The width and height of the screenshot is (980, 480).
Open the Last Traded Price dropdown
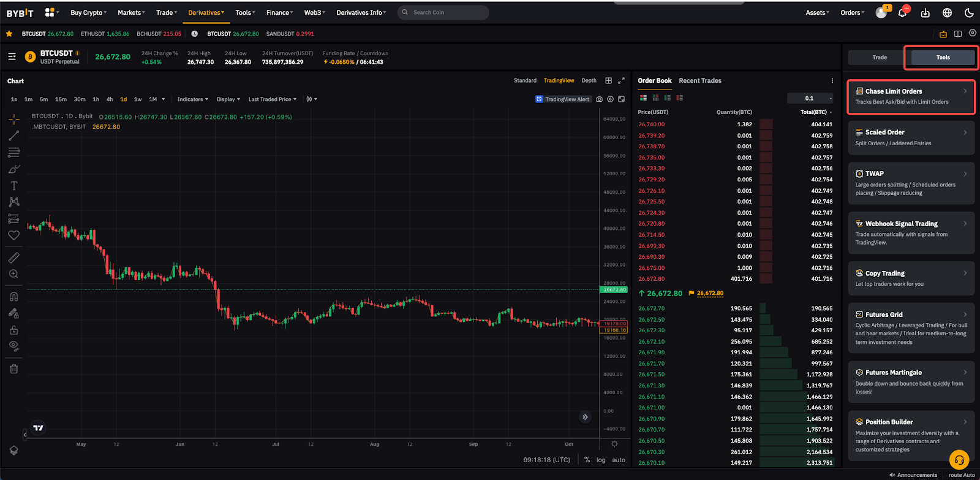coord(272,99)
